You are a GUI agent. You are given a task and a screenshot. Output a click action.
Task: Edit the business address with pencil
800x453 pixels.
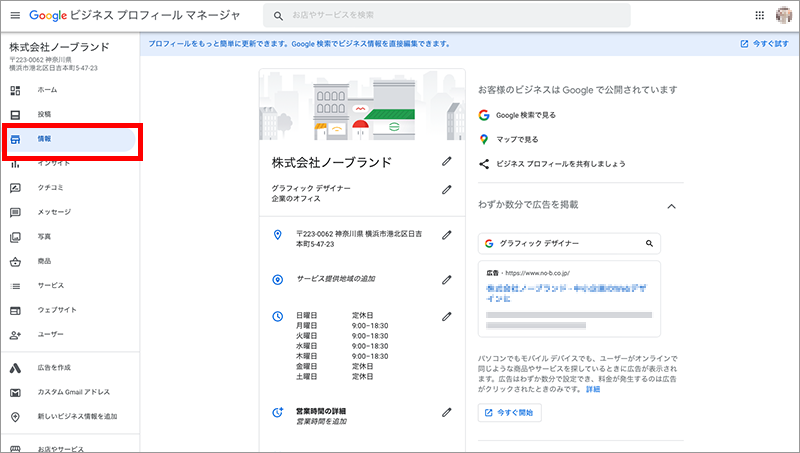pyautogui.click(x=446, y=235)
